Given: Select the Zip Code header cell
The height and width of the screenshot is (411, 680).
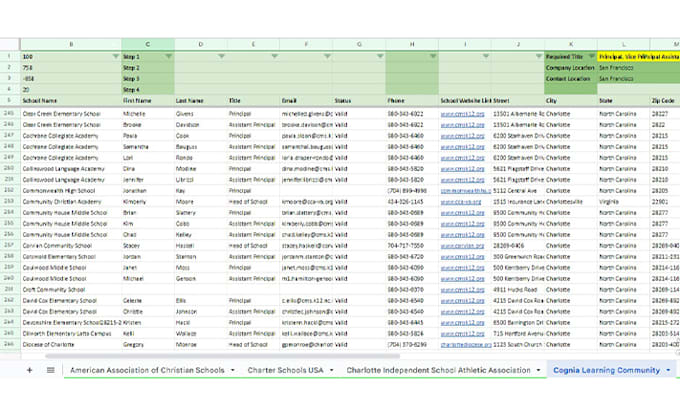Looking at the screenshot, I should [x=665, y=101].
